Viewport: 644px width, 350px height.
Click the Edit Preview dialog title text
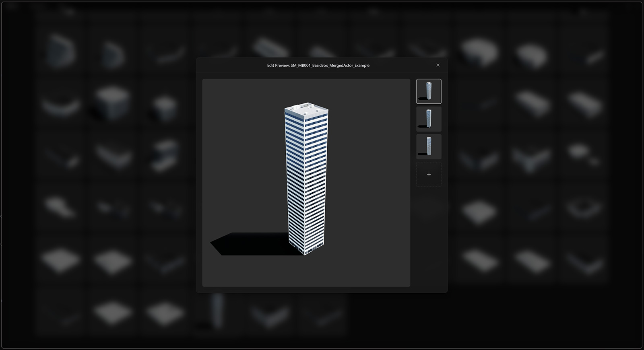318,65
